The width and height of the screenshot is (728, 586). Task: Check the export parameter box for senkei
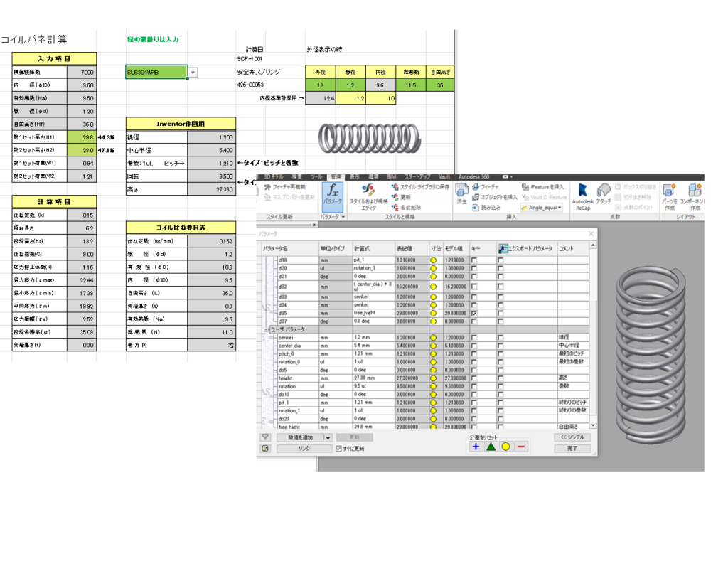pyautogui.click(x=500, y=337)
